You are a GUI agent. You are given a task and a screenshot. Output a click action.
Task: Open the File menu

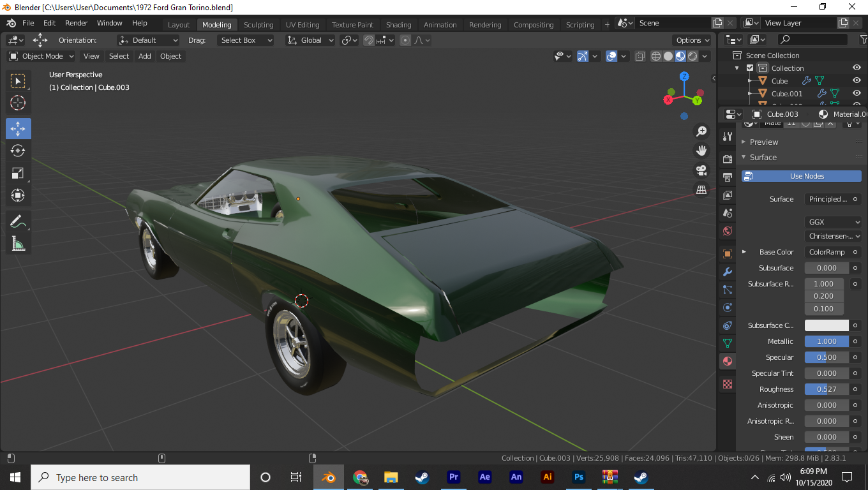(x=28, y=23)
